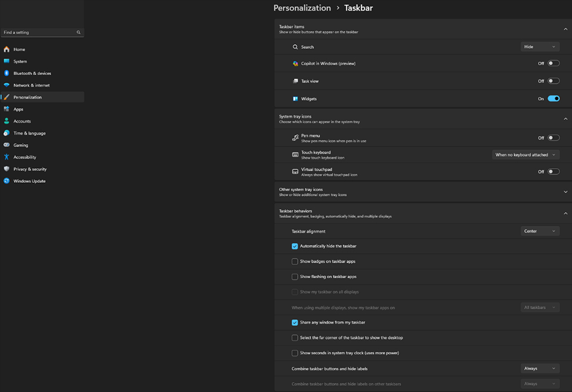Enable the Virtual touchpad toggle

point(553,171)
